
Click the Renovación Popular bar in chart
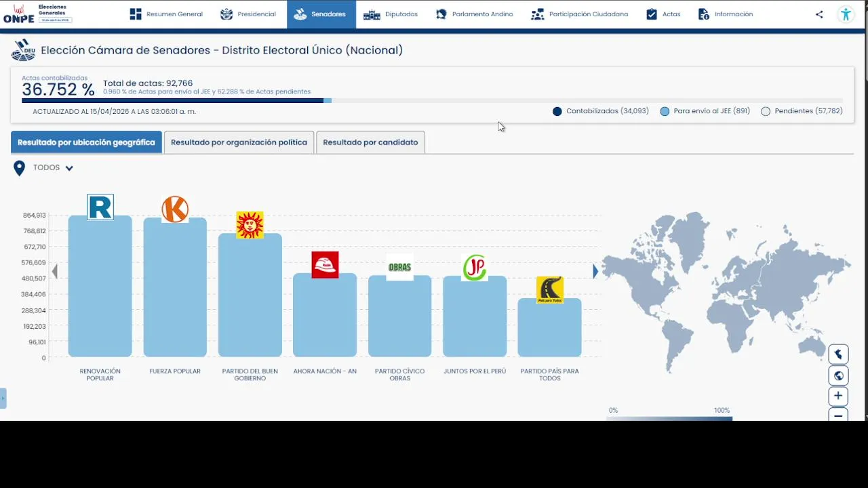[x=100, y=286]
